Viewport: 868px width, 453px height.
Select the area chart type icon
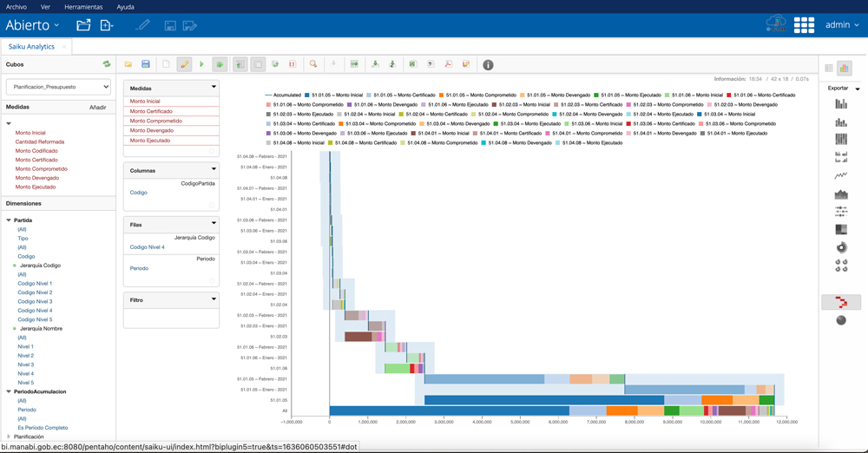(840, 194)
